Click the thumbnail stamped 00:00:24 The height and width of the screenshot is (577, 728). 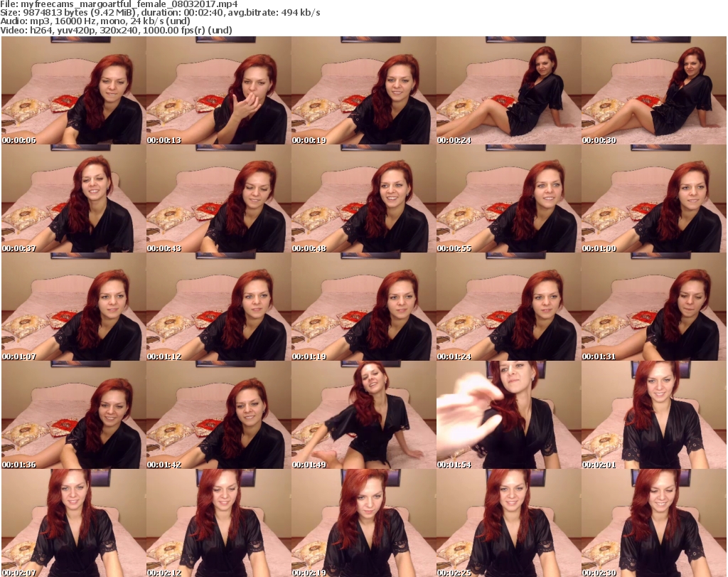point(508,90)
